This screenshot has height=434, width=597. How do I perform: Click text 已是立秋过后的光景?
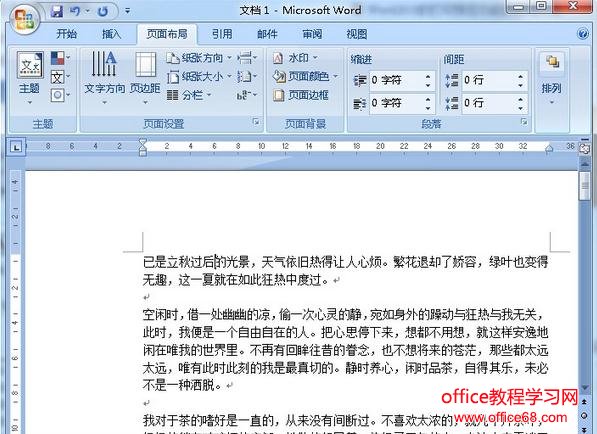[196, 262]
